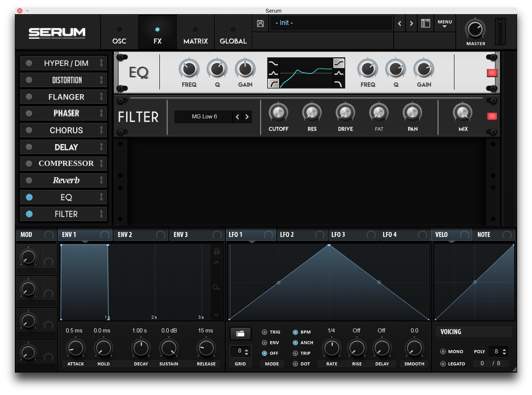Screen dimensions: 532x395
Task: Click the MOD source tab
Action: point(36,235)
